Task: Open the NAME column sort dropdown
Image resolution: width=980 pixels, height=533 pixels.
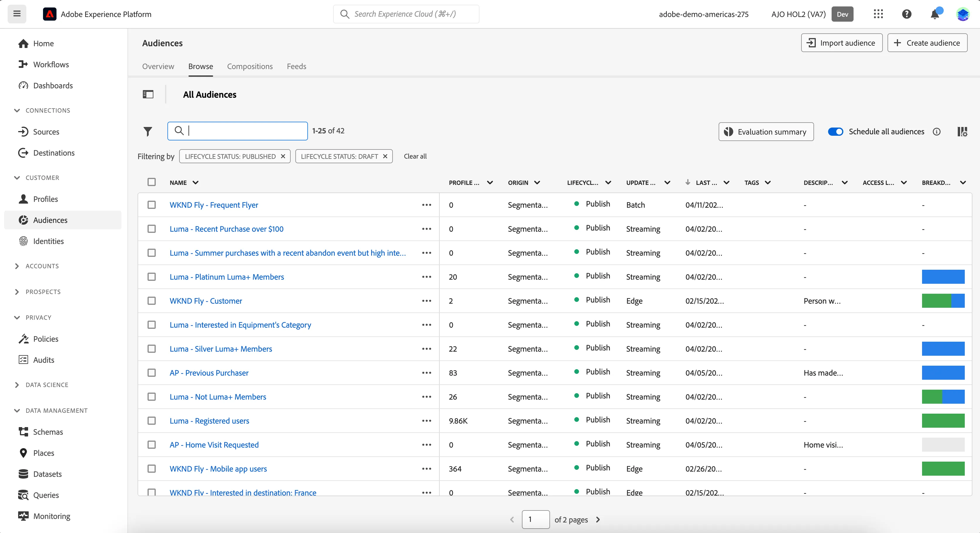Action: (196, 183)
